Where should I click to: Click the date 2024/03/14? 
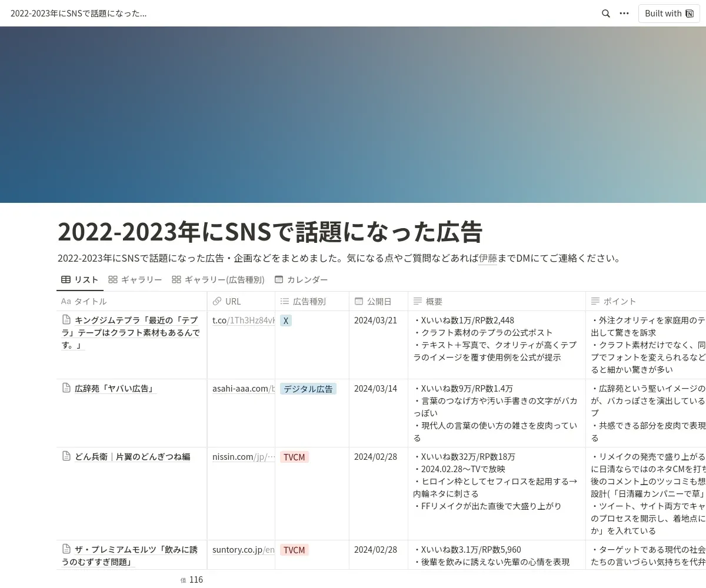point(375,389)
